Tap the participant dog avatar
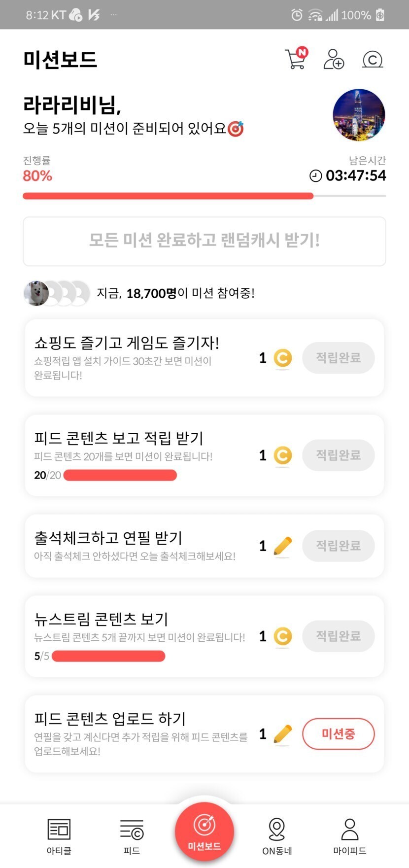 36,293
